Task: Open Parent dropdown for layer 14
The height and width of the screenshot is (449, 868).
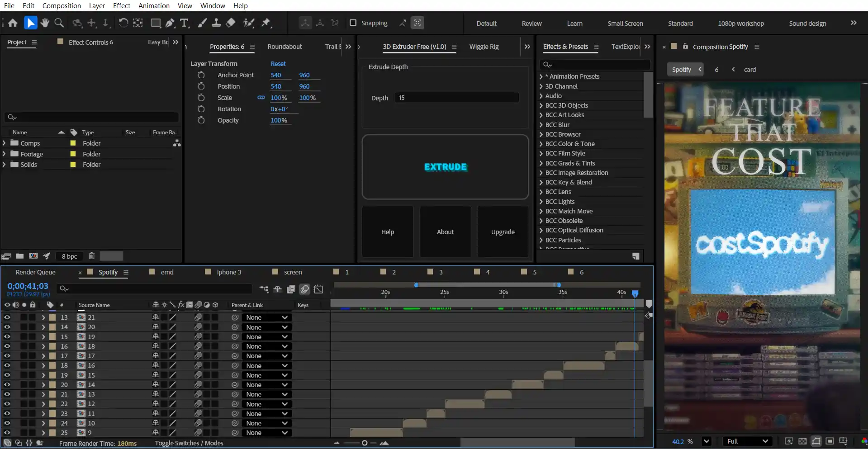Action: 267,327
